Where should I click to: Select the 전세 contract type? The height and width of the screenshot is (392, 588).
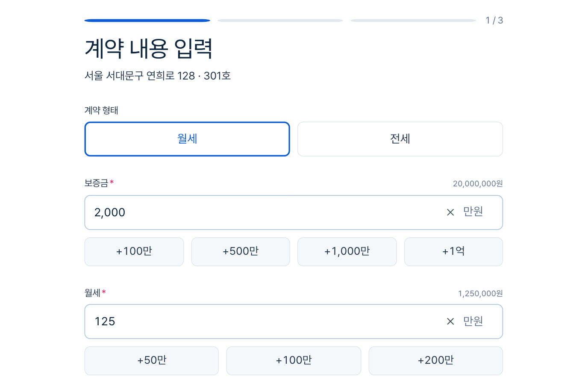click(x=400, y=139)
